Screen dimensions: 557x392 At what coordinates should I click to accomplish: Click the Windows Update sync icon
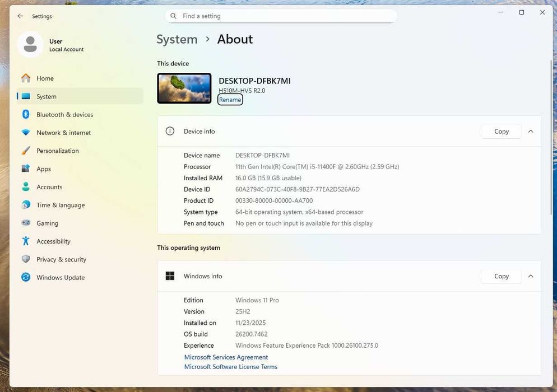(26, 277)
